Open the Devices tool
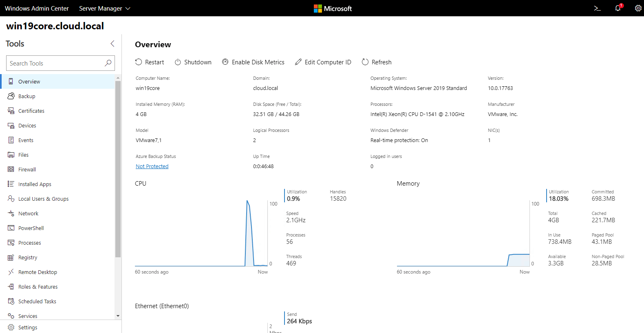Image resolution: width=644 pixels, height=333 pixels. coord(58,125)
